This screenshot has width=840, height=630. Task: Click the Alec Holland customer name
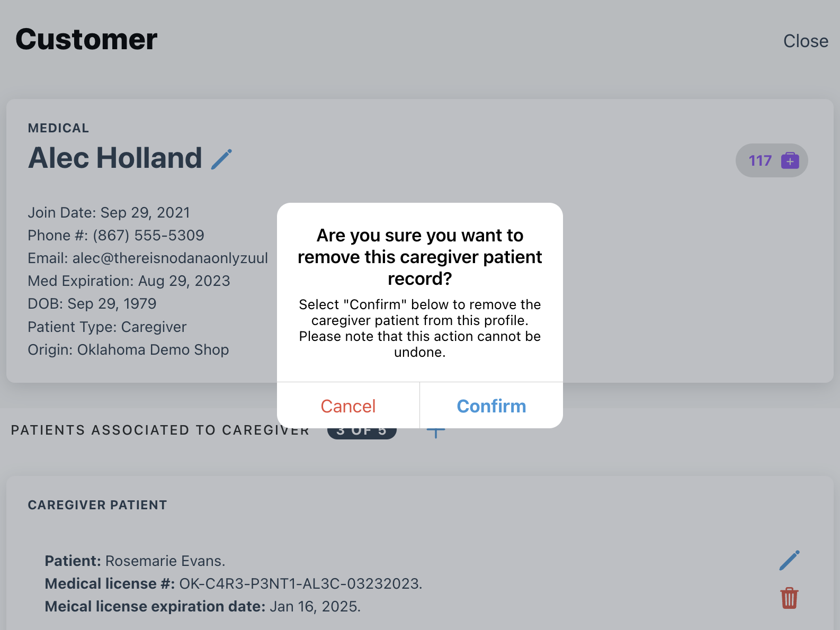tap(115, 158)
